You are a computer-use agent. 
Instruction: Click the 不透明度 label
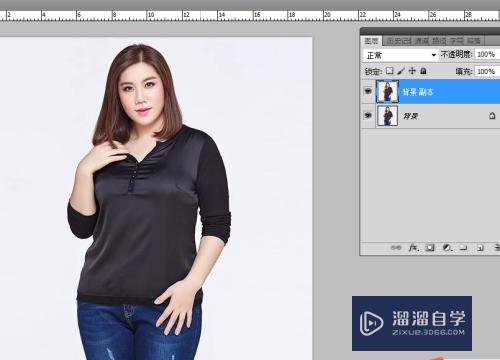[x=456, y=54]
